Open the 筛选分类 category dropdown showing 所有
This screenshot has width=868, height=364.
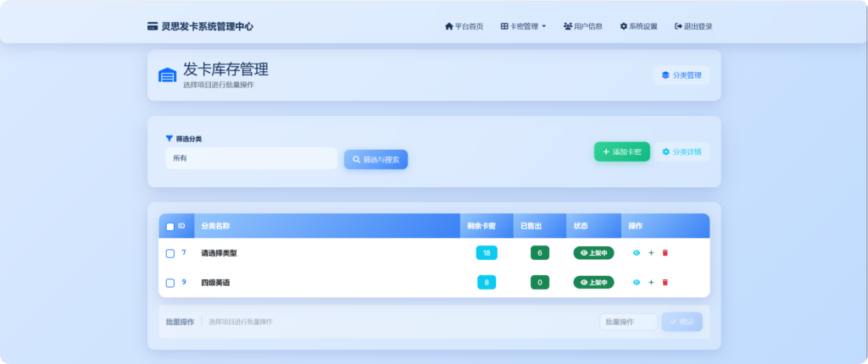point(251,158)
